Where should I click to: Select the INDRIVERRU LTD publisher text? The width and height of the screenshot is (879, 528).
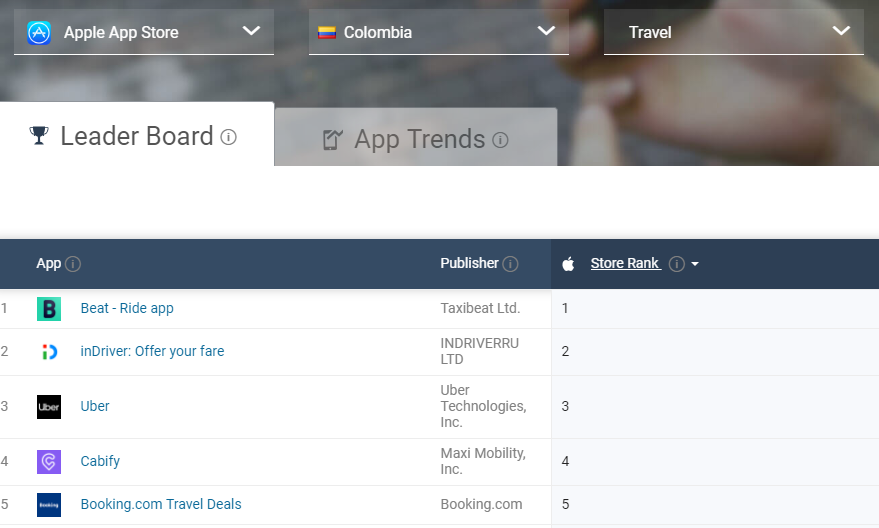(480, 351)
